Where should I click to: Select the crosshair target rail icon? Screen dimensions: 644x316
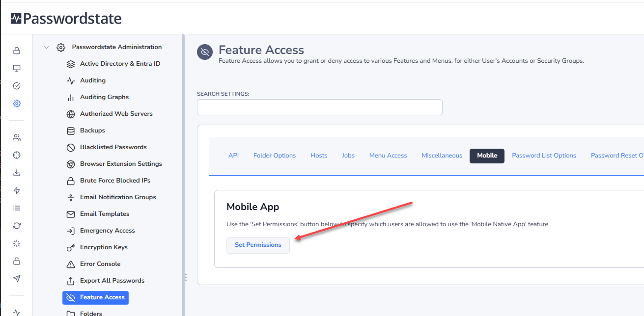(x=17, y=155)
